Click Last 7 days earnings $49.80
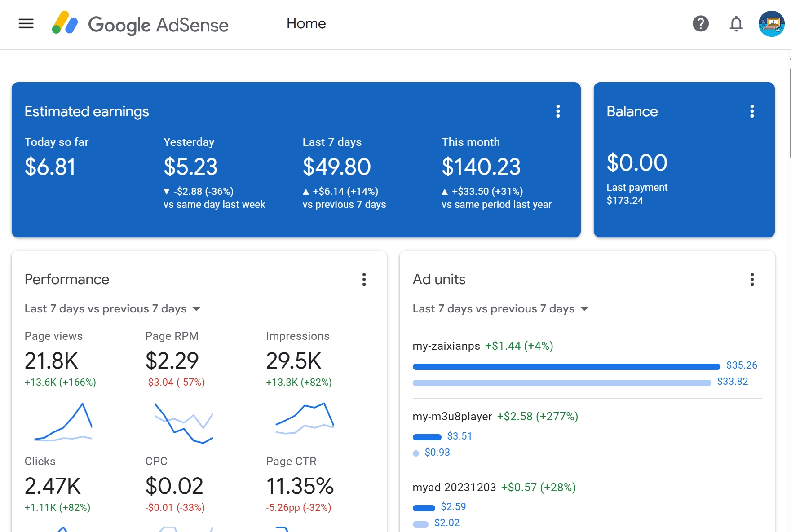Screen dimensions: 791x532 point(336,167)
